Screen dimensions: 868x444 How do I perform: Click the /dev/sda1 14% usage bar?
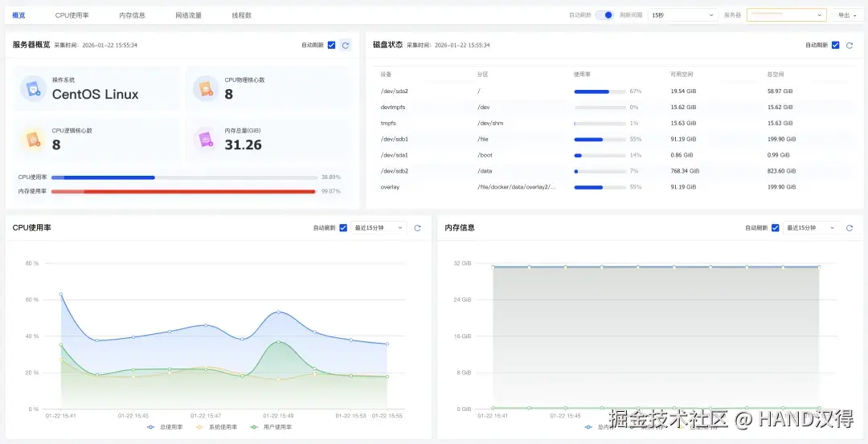(600, 156)
